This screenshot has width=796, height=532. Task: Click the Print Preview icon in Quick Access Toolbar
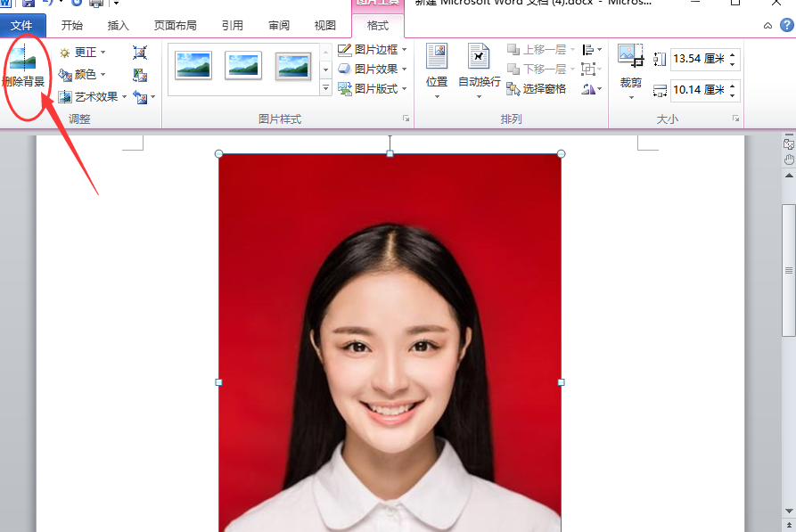[x=96, y=3]
